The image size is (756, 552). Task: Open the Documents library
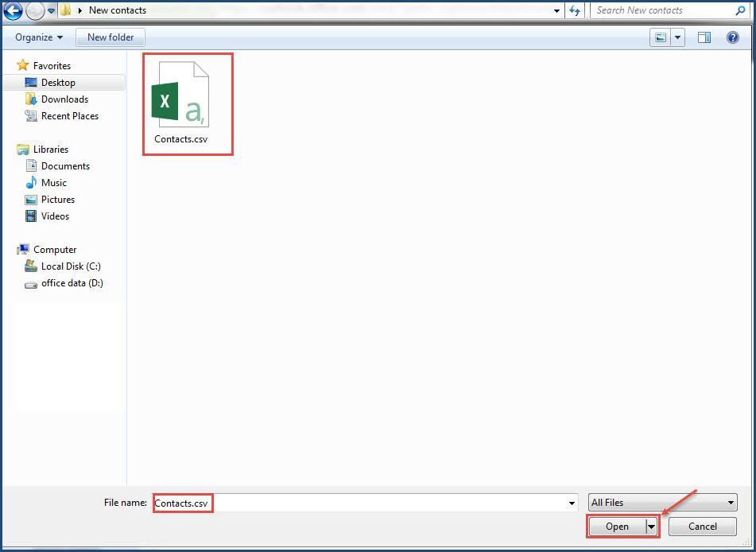pos(65,166)
